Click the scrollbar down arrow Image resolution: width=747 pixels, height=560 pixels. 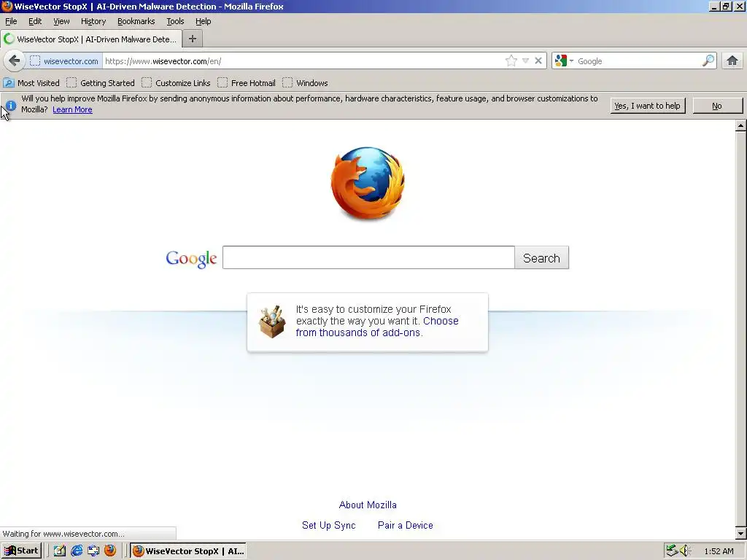741,534
